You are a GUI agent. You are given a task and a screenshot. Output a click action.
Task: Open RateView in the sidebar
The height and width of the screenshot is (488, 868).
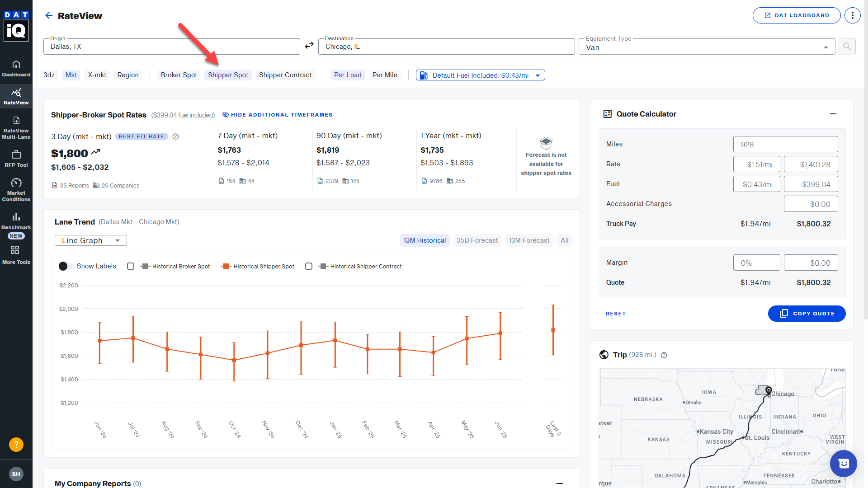[16, 97]
